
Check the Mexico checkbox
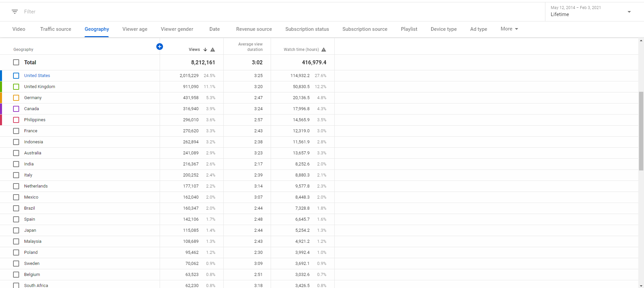click(16, 197)
